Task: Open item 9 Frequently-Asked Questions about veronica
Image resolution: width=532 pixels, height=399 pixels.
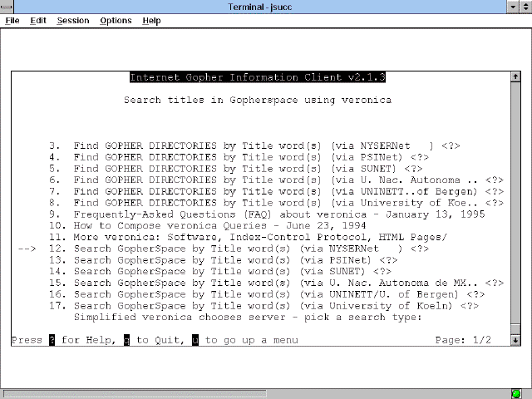Action: pos(267,214)
